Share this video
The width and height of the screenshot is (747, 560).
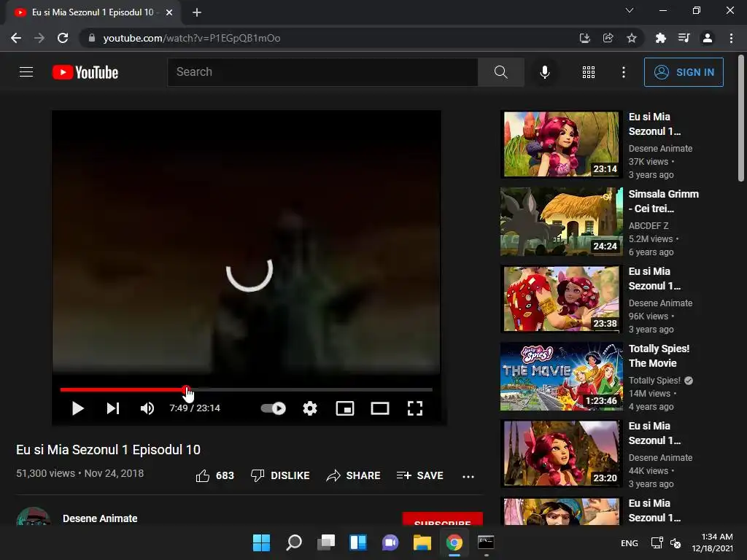point(353,475)
